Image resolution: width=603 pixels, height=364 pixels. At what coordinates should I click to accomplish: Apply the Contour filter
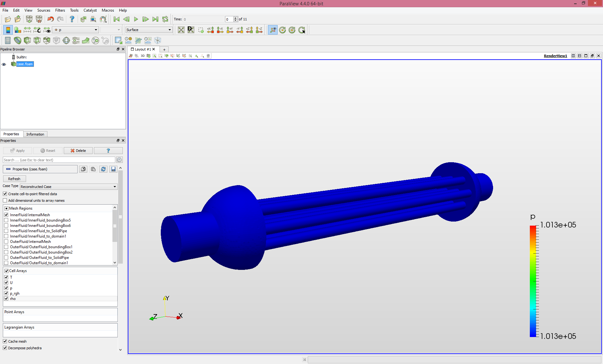coord(18,40)
